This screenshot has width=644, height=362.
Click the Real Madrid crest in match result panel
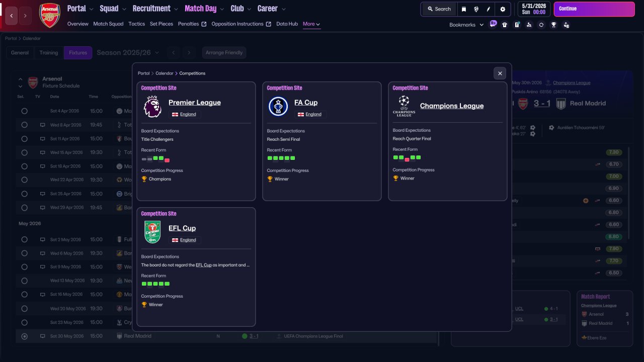pyautogui.click(x=560, y=104)
